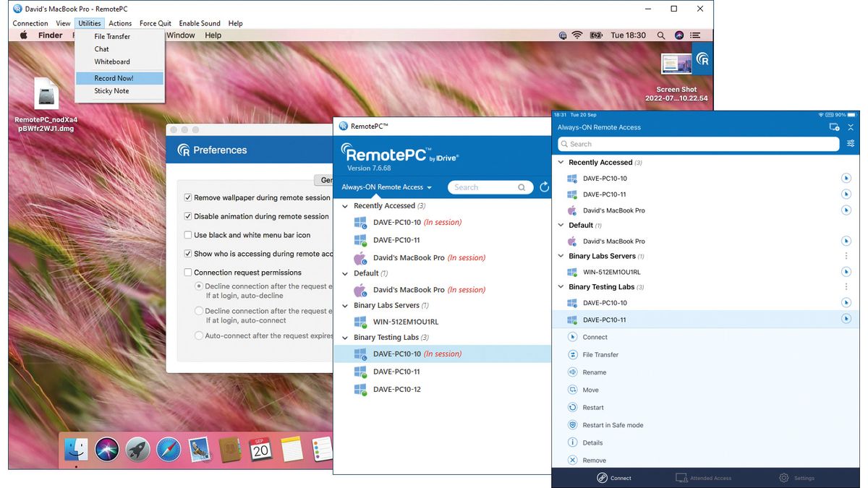
Task: Select the File Transfer icon for DAVE-PC10-11
Action: click(x=572, y=354)
